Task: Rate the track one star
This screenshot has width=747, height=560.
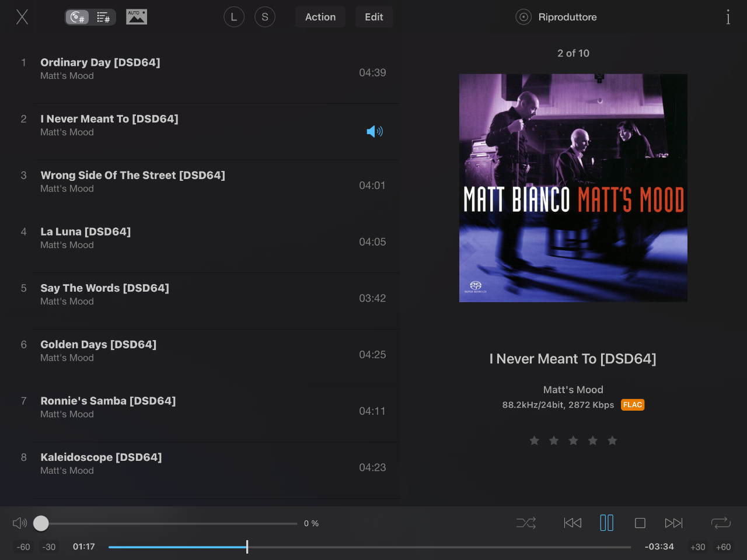Action: (x=534, y=440)
